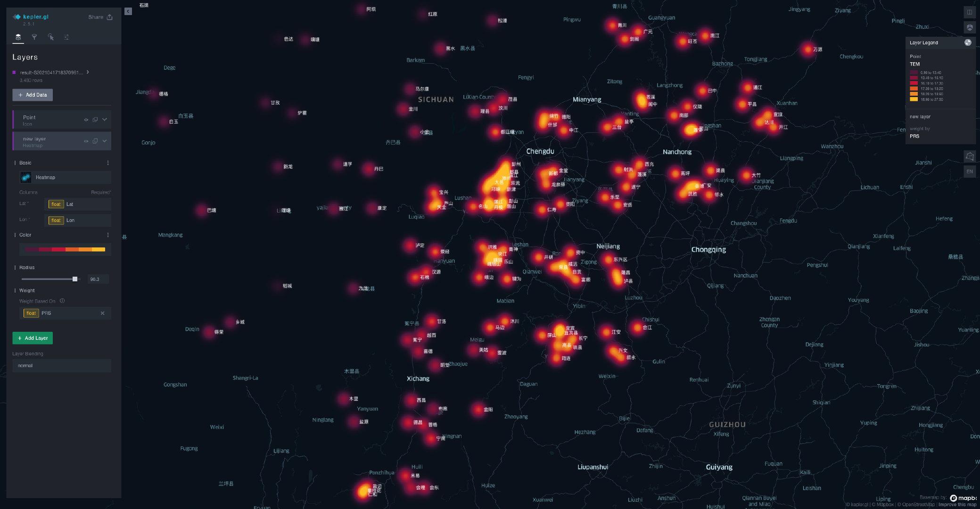980x509 pixels.
Task: Switch to the Layers tab
Action: click(18, 37)
